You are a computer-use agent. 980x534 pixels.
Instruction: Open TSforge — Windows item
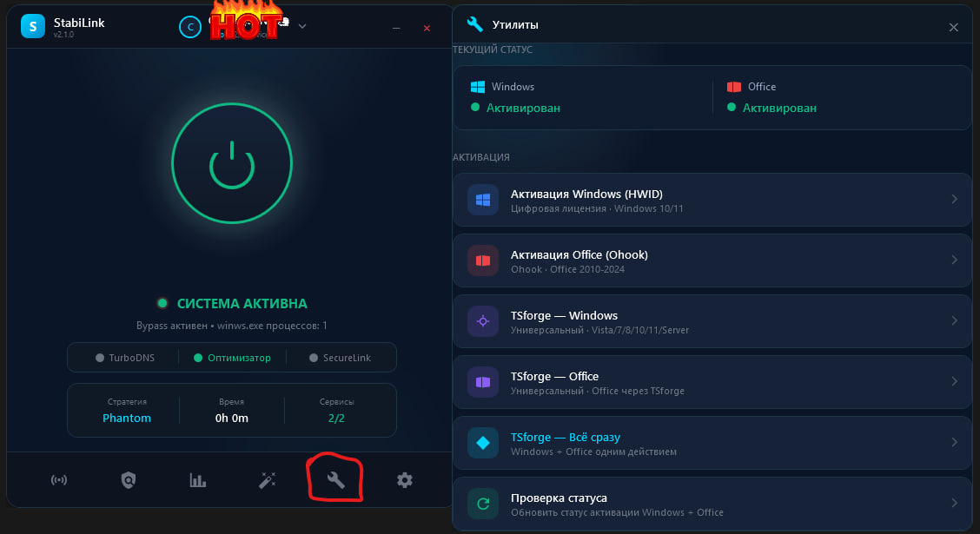click(712, 321)
